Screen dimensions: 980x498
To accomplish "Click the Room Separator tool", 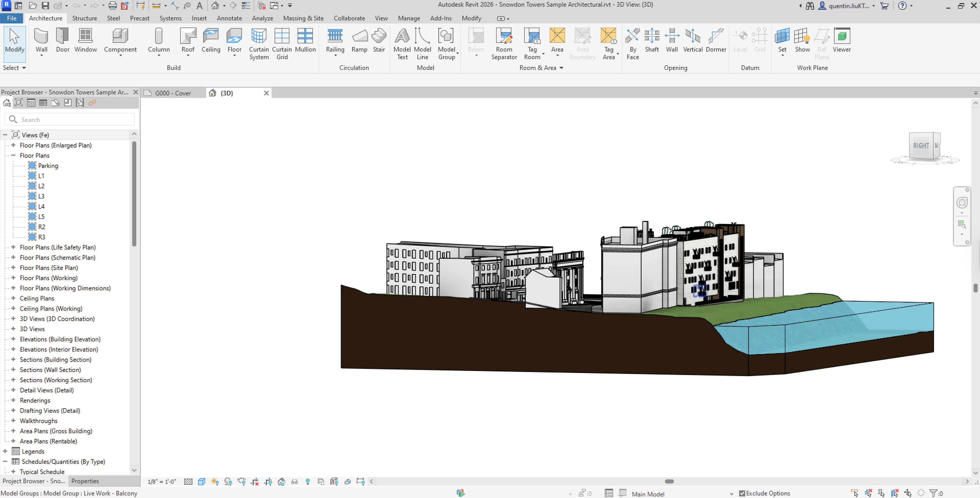I will (504, 44).
